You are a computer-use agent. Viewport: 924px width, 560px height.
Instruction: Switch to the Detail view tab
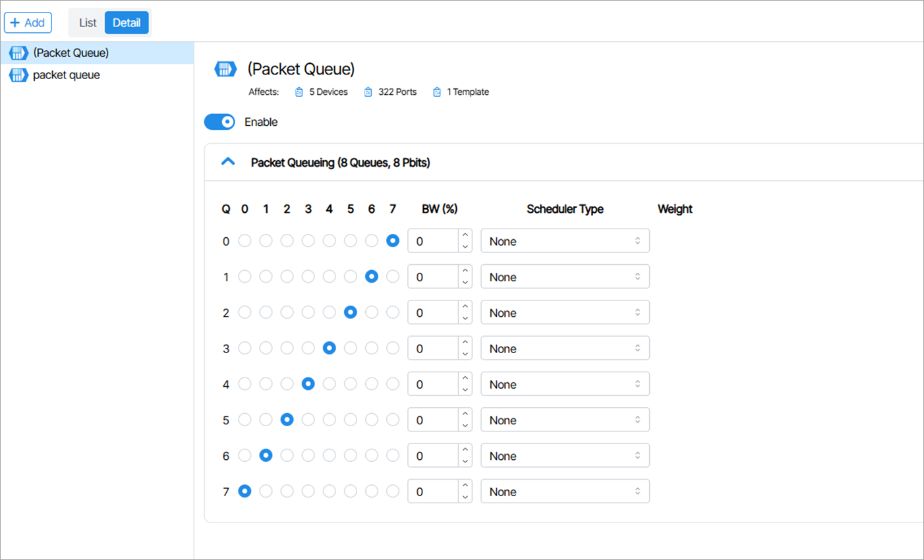coord(127,22)
